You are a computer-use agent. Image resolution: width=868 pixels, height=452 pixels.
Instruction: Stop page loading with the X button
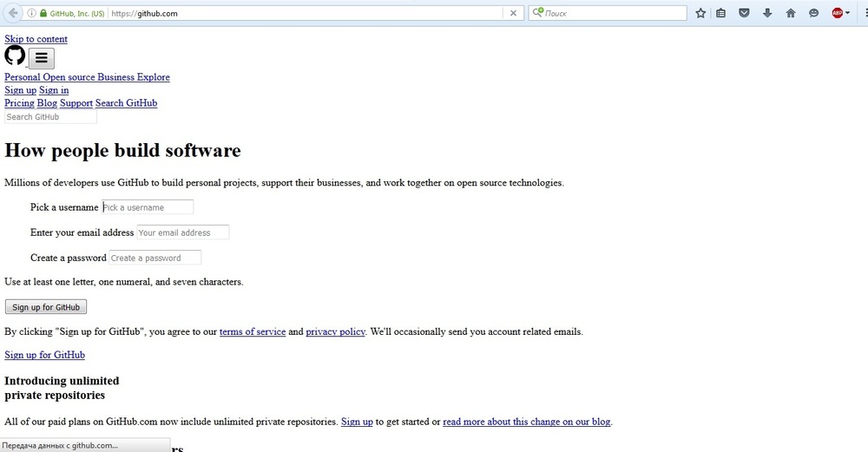(x=513, y=13)
